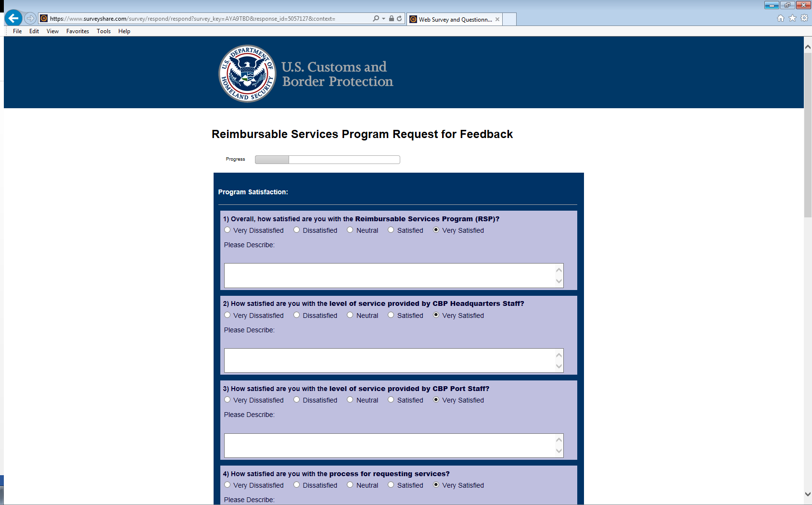Expand the address bar autocomplete dropdown arrow
The width and height of the screenshot is (812, 505).
[x=383, y=18]
